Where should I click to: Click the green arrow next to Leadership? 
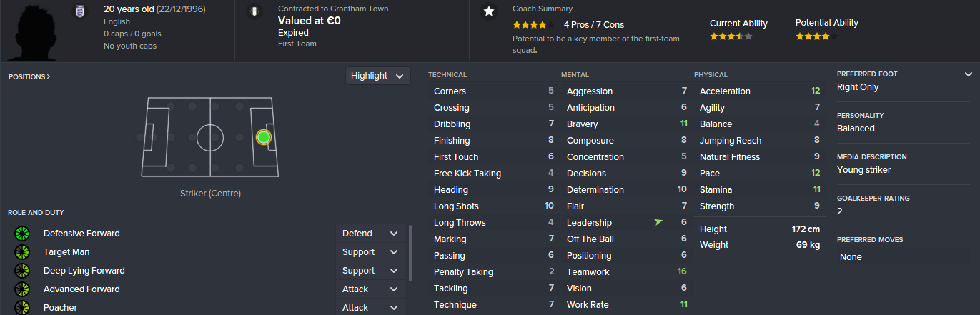coord(658,223)
